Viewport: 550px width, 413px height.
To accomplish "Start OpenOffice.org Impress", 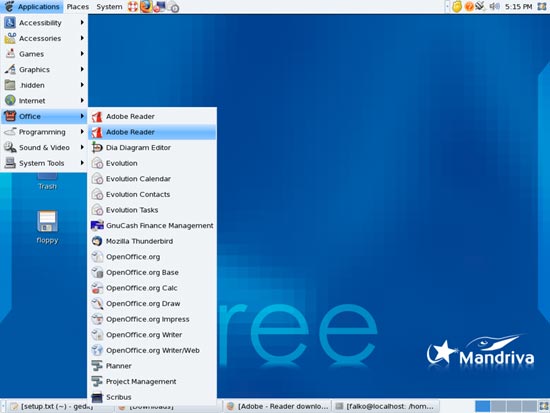I will point(152,319).
